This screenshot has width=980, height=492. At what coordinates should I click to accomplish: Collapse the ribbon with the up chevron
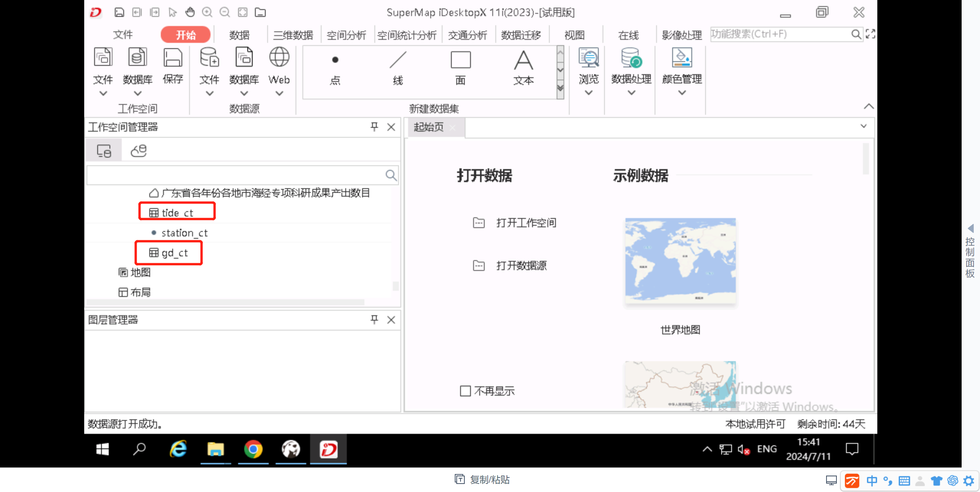point(868,106)
